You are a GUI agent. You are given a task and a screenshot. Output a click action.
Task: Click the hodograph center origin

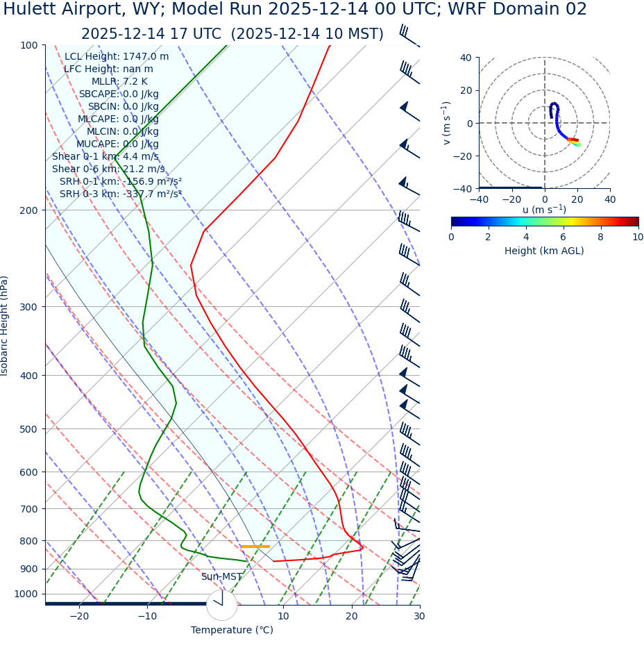coord(545,123)
